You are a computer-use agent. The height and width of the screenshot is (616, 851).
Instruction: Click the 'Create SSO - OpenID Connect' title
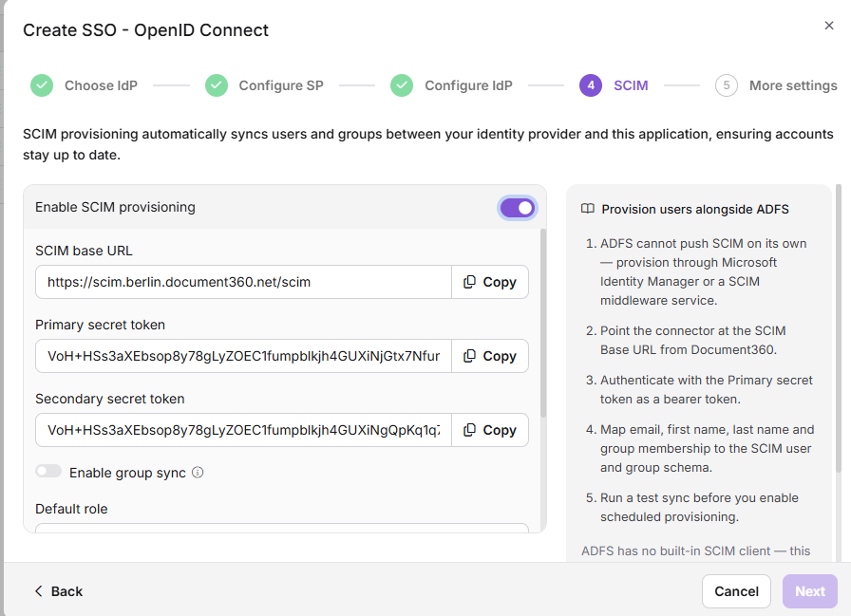145,30
